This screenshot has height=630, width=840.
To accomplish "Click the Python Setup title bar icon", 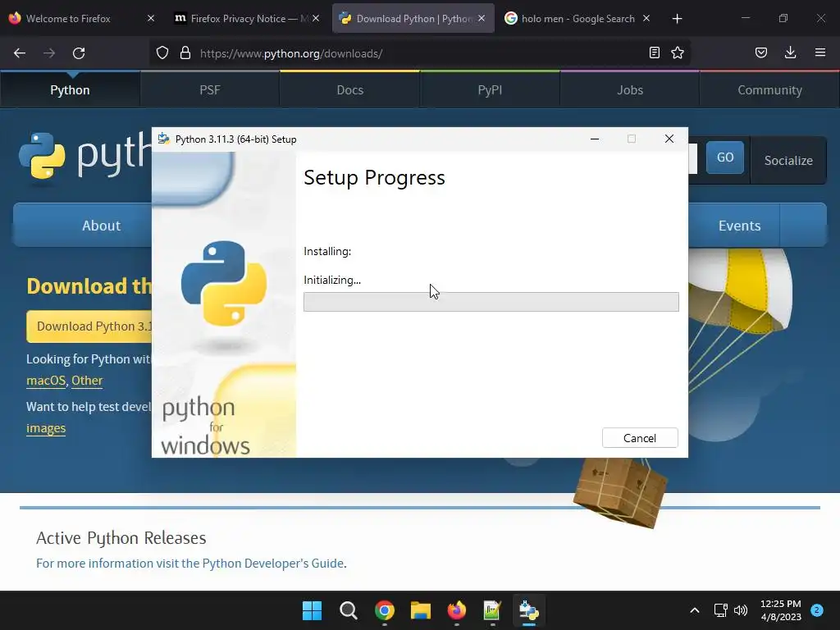I will 164,139.
